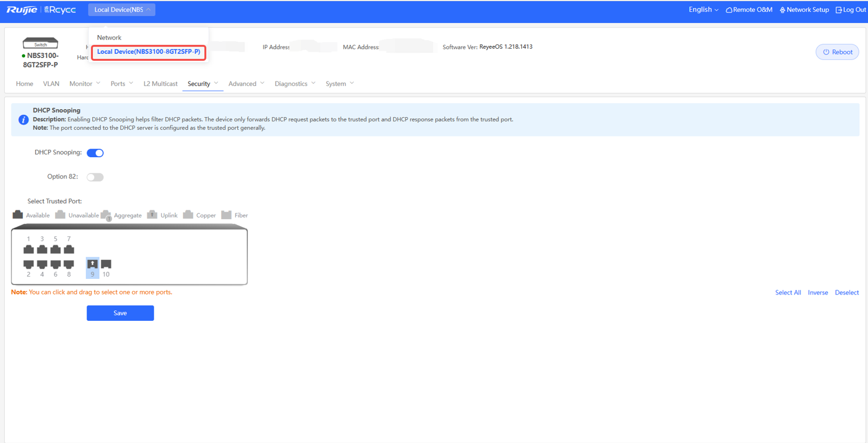Enable the Option 82 toggle
The image size is (868, 443).
(95, 177)
